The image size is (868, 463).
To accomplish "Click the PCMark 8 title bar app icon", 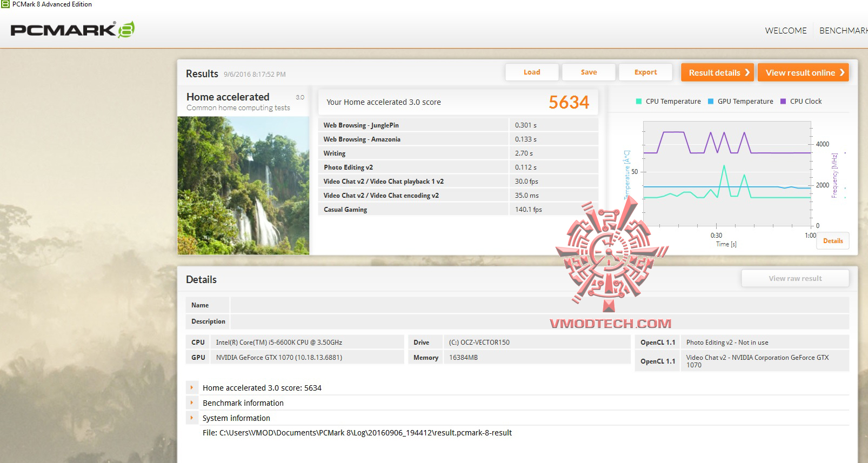I will click(5, 4).
